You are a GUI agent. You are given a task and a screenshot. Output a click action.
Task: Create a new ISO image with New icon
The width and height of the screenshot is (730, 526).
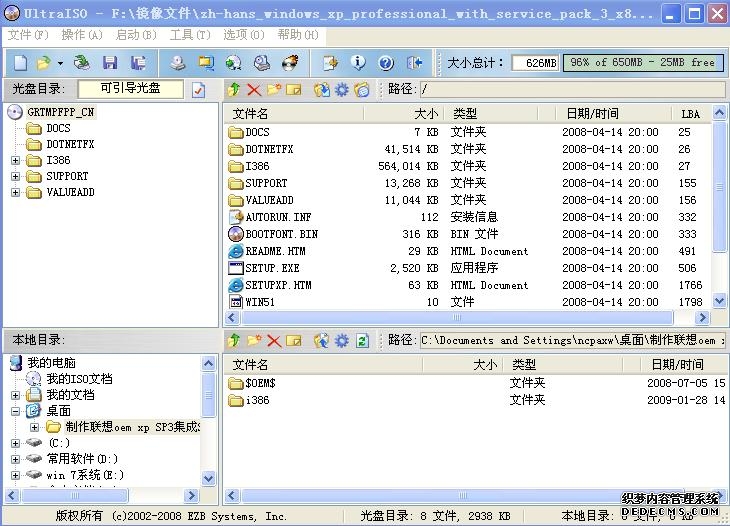[x=20, y=63]
